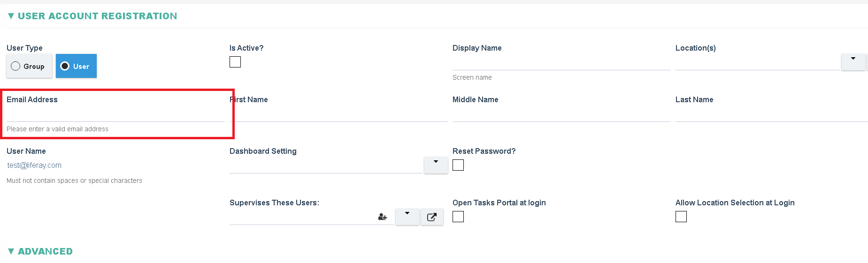
Task: Check Open Tasks Portal at login
Action: (458, 217)
